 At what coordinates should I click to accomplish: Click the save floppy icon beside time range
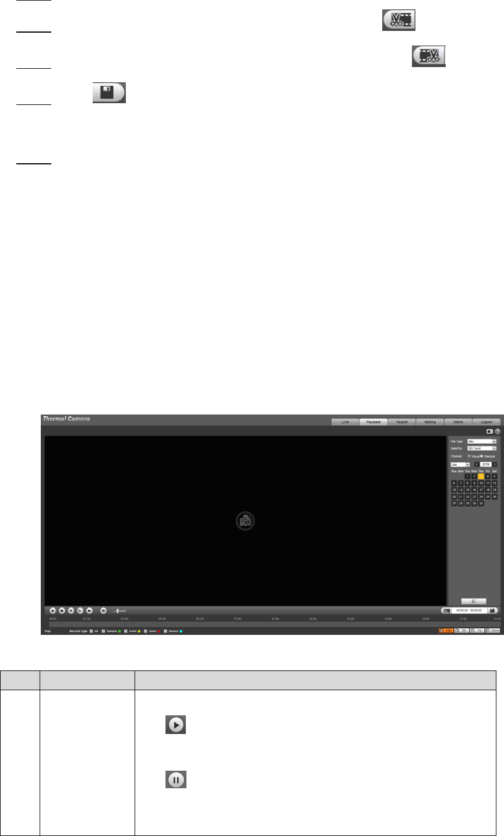point(492,610)
